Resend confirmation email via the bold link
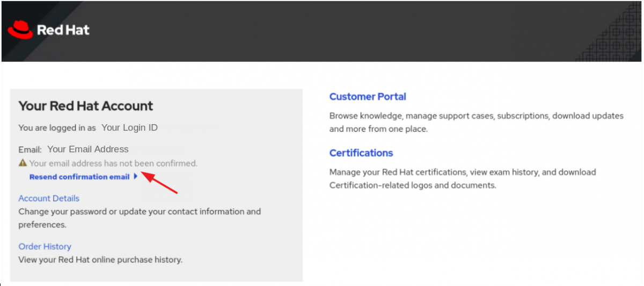Viewport: 644px width, 286px height. point(79,177)
